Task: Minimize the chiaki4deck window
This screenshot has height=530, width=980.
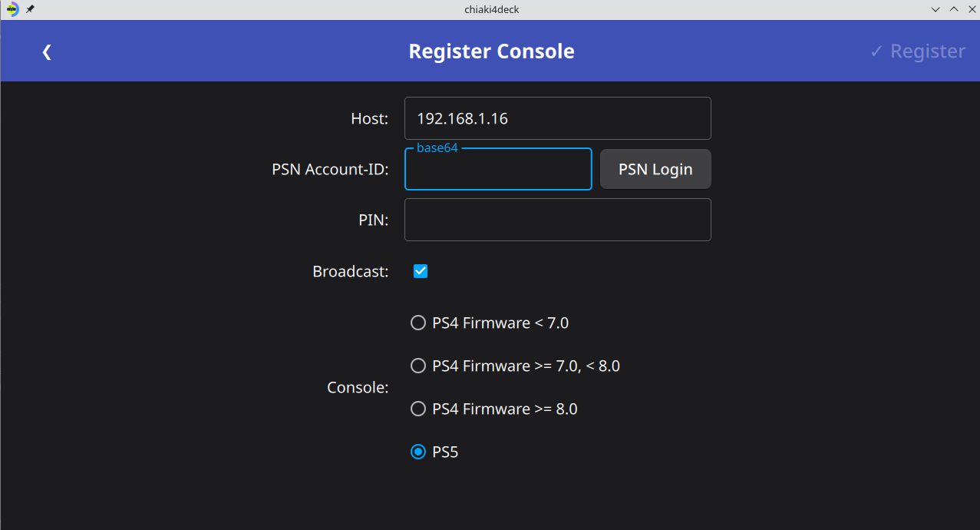Action: coord(935,9)
